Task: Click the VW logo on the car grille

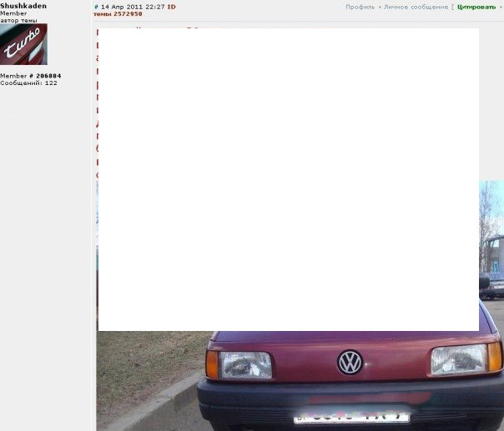Action: (349, 362)
